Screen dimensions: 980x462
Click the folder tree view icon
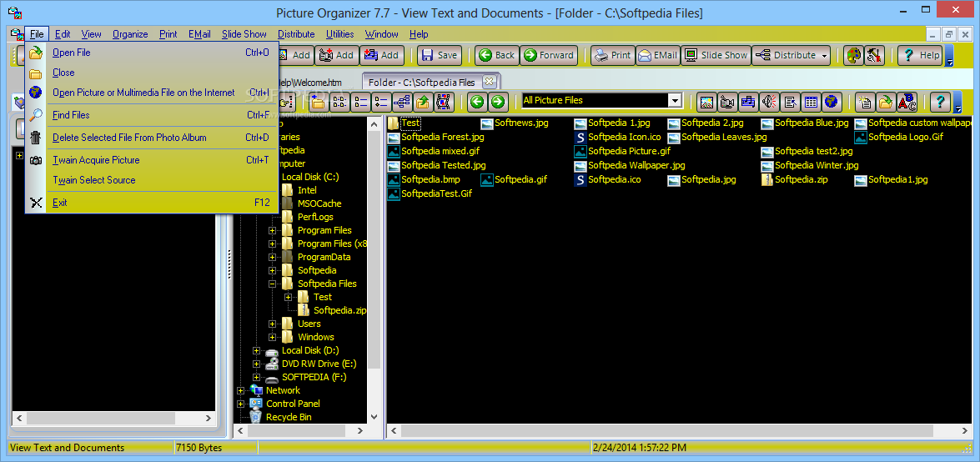(x=401, y=101)
